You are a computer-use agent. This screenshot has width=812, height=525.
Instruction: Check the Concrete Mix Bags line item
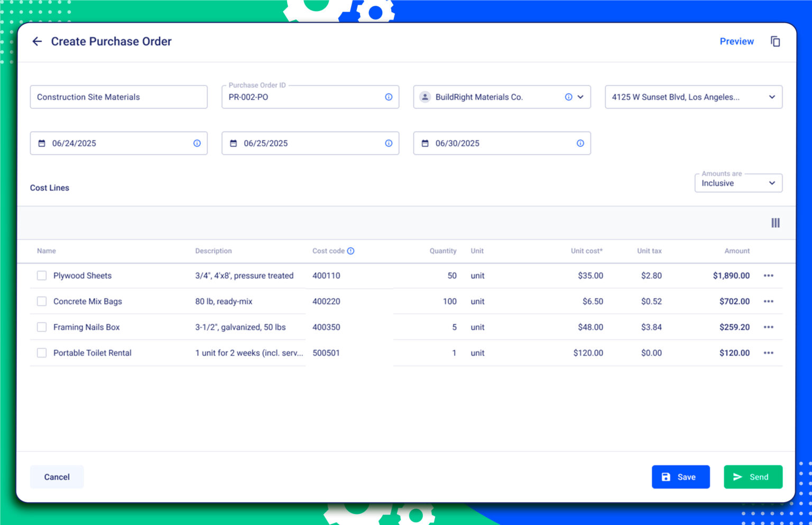41,301
